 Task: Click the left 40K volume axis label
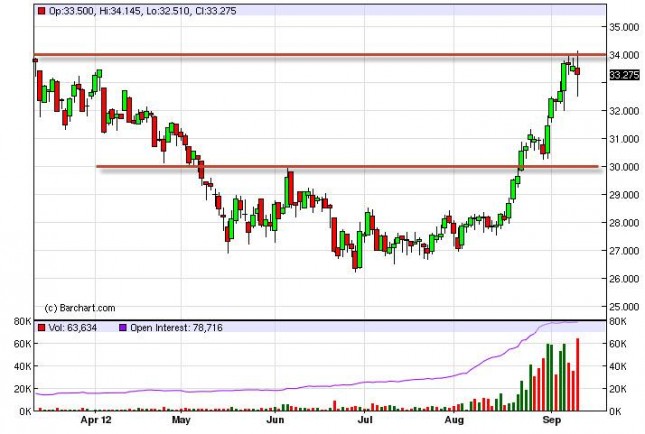pos(23,367)
